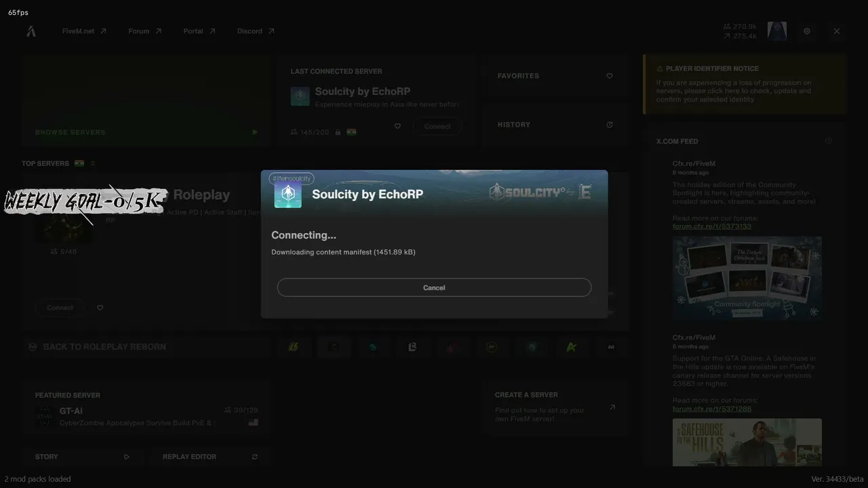Open the Portal link
This screenshot has height=488, width=868.
point(199,31)
